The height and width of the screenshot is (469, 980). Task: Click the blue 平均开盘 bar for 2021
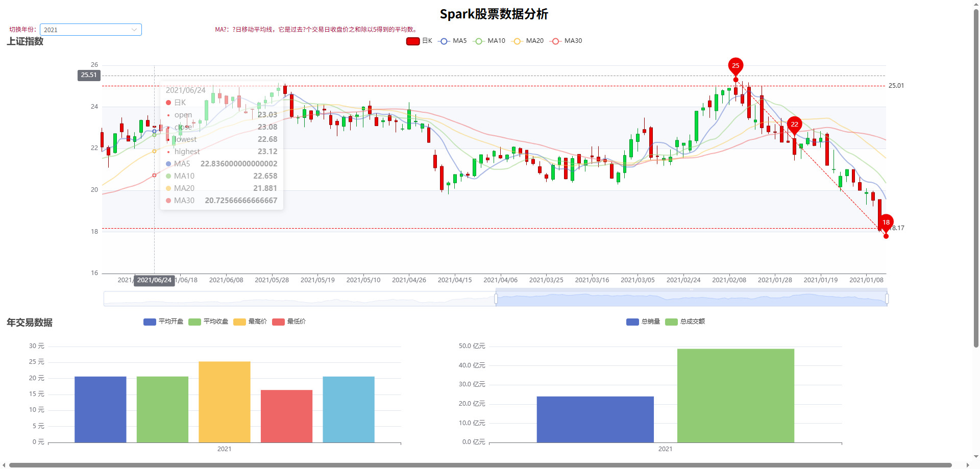[101, 409]
